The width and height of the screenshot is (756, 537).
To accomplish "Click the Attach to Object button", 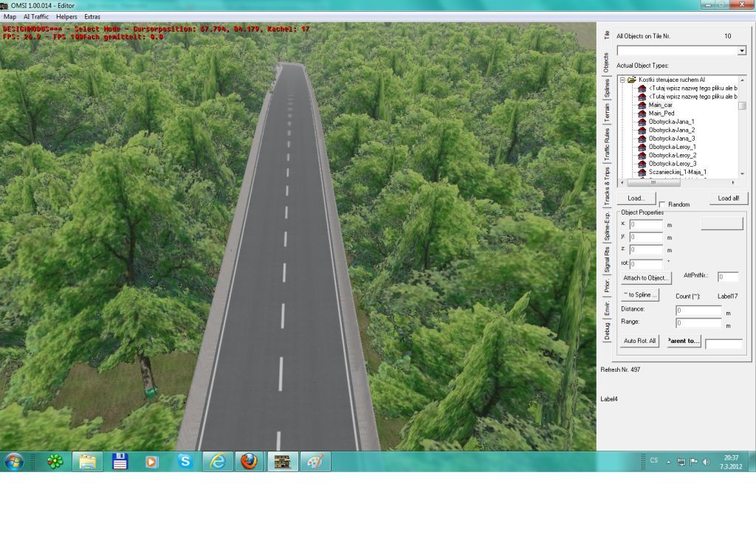I will pos(646,278).
